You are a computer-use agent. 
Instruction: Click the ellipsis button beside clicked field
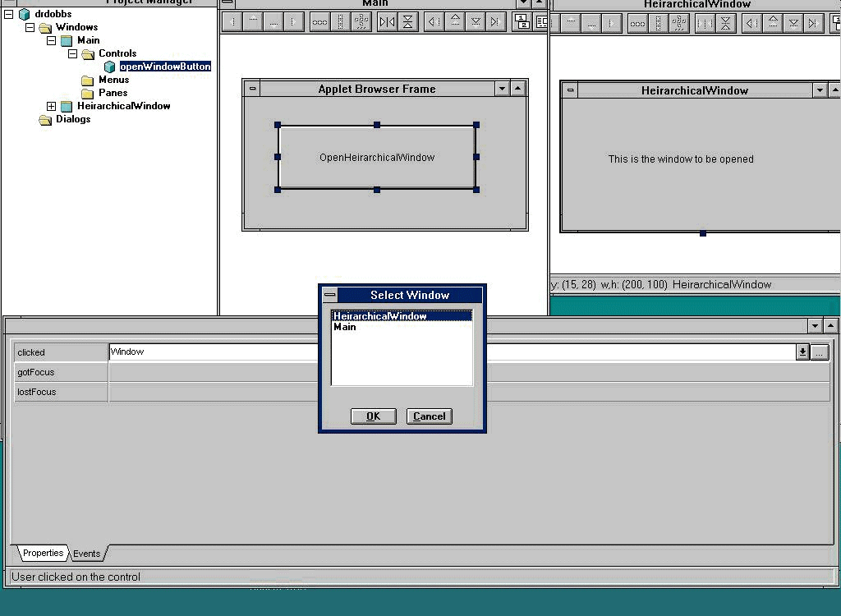[x=820, y=352]
